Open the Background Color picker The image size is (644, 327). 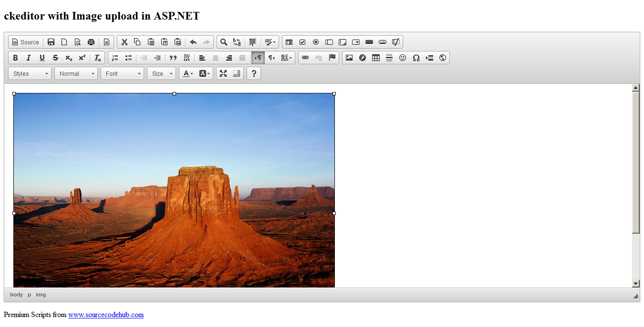(x=204, y=73)
